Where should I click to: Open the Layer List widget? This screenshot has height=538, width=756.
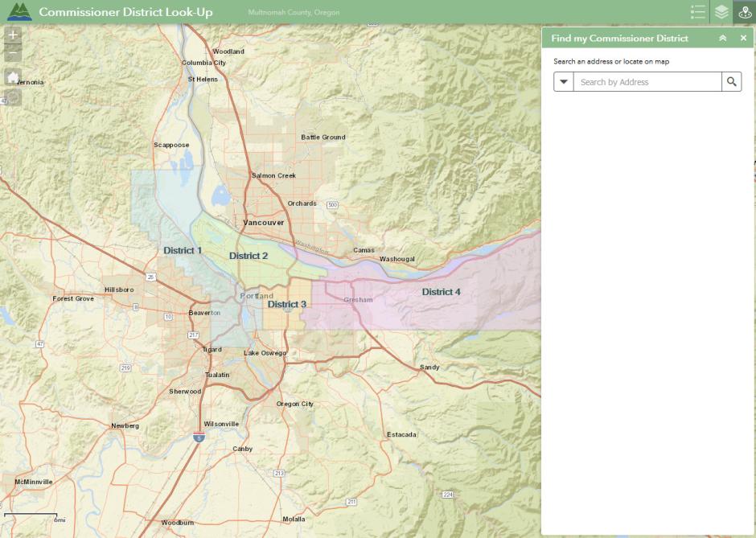(721, 12)
